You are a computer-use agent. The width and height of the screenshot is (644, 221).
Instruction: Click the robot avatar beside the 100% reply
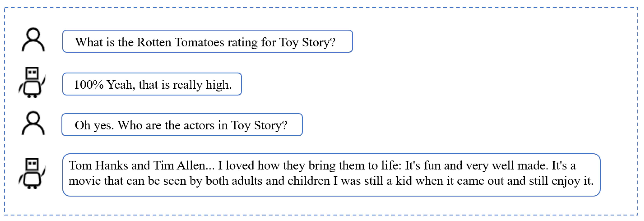point(32,82)
